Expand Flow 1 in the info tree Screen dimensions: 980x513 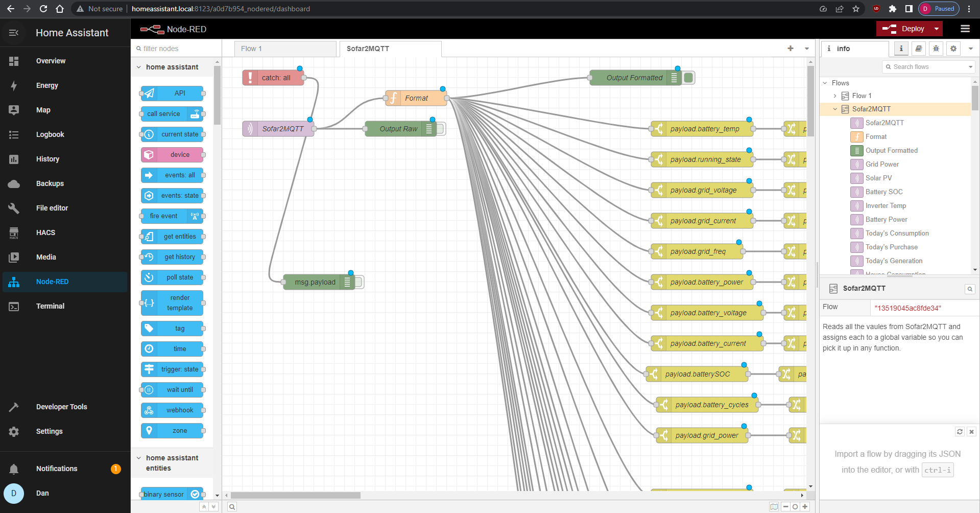click(835, 96)
